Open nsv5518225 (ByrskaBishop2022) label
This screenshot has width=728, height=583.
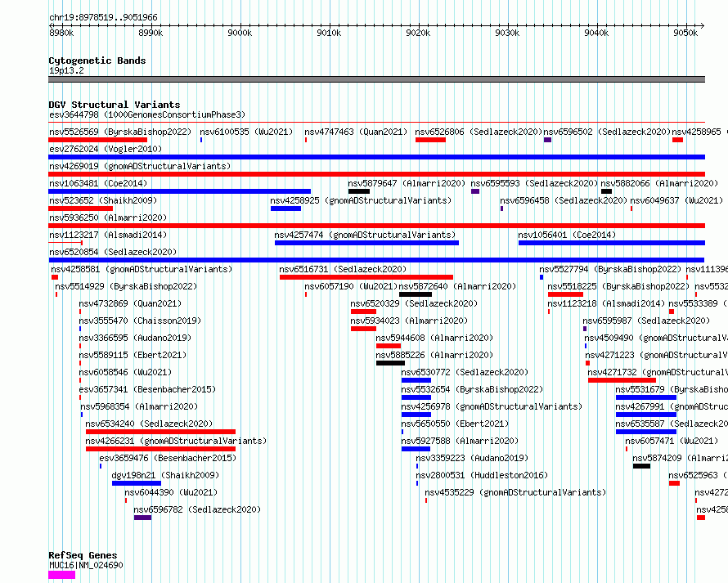(x=618, y=286)
